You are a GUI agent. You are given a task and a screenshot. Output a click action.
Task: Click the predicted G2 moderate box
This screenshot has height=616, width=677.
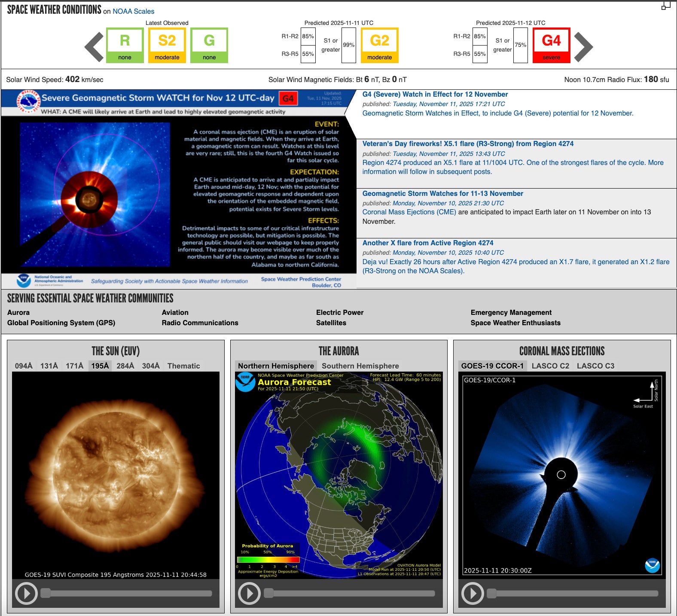tap(380, 46)
